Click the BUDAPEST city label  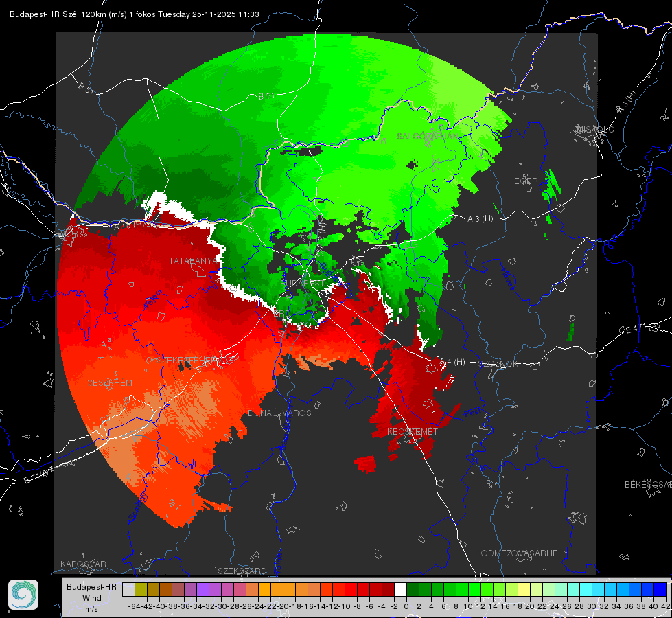coord(303,284)
